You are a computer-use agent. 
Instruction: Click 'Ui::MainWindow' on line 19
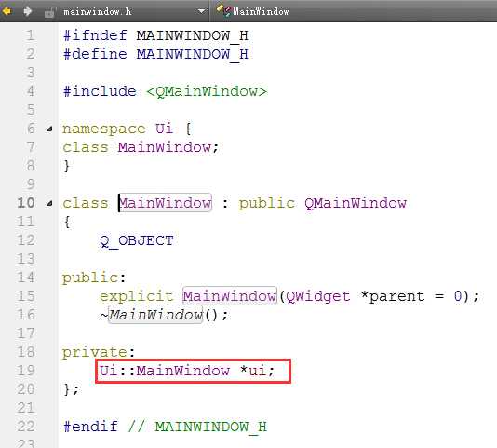tap(165, 371)
